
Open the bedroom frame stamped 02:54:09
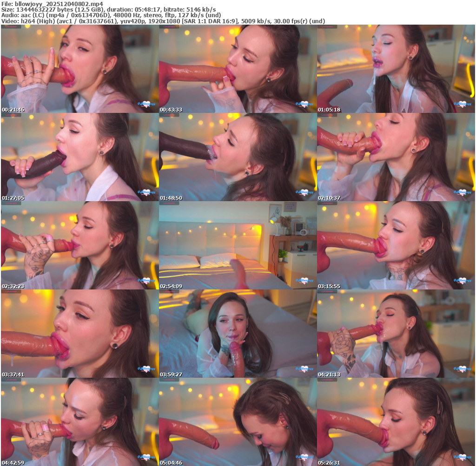[238, 245]
